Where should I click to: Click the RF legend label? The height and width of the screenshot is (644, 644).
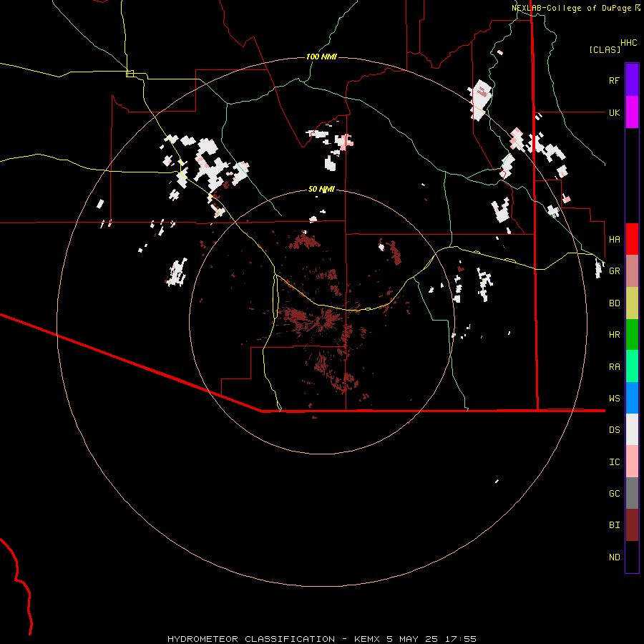614,80
